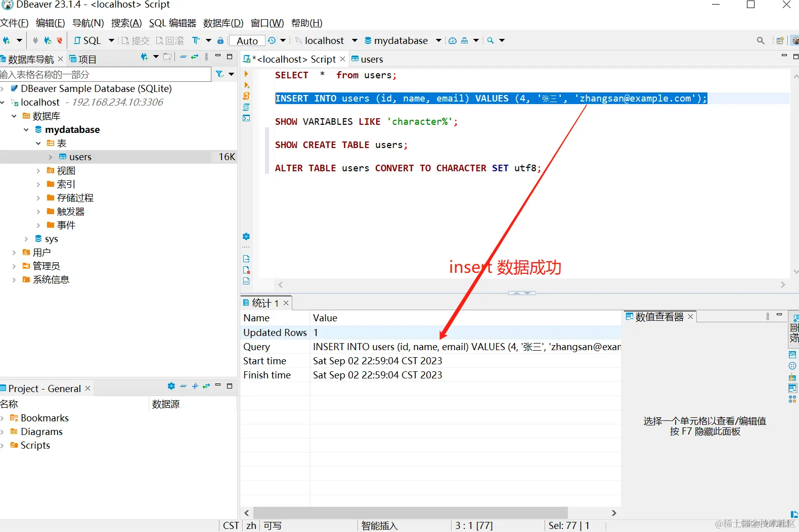Expand the sys database node
This screenshot has width=799, height=532.
tap(26, 239)
